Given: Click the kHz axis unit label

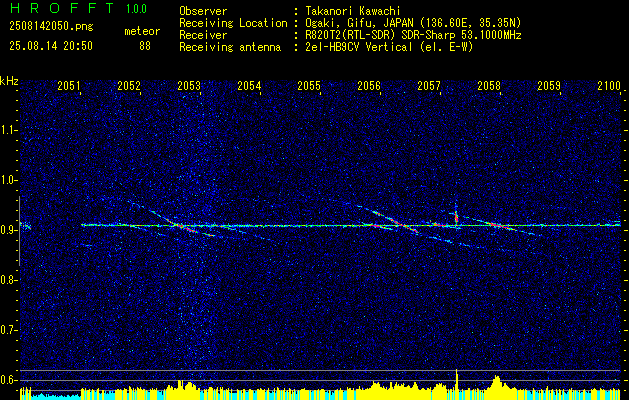Looking at the screenshot, I should tap(9, 81).
